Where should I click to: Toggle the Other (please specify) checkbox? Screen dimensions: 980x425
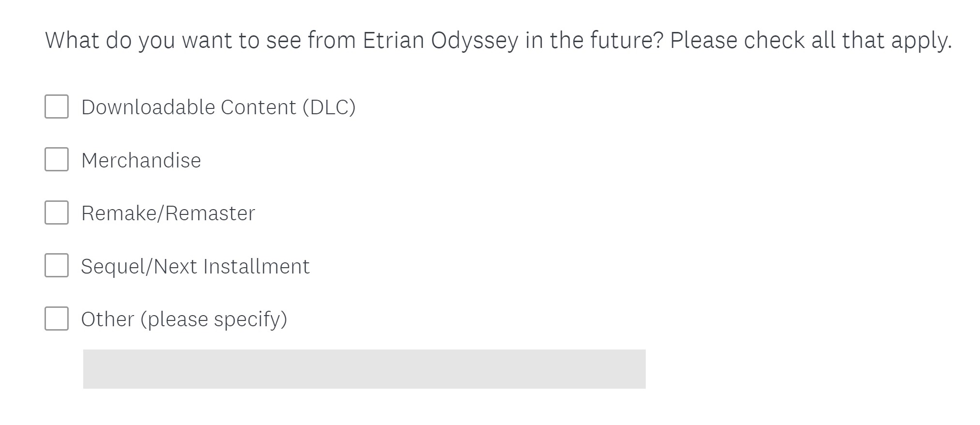(57, 319)
